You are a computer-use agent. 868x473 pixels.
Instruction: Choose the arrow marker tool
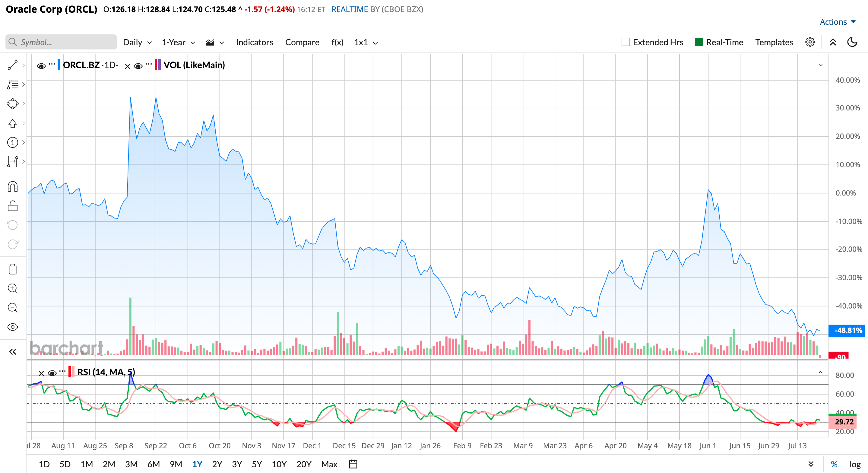12,123
